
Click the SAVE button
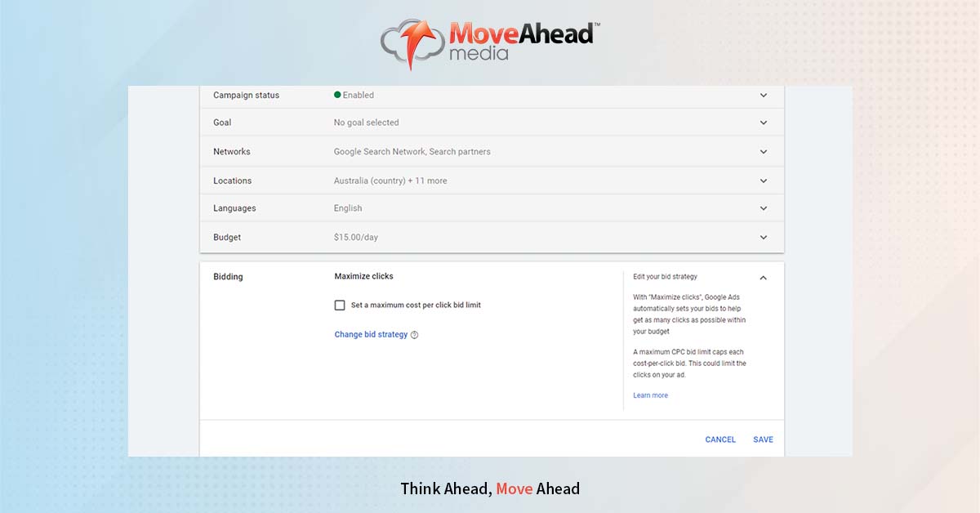click(763, 439)
